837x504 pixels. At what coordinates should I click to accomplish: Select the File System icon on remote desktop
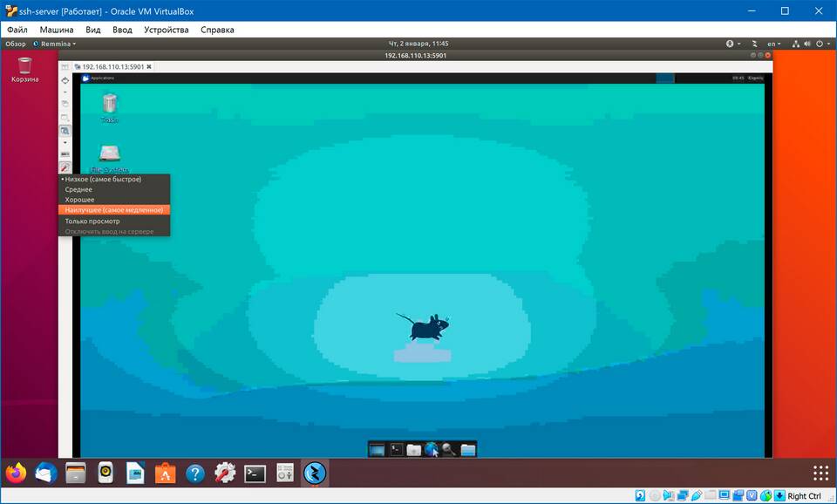[110, 158]
